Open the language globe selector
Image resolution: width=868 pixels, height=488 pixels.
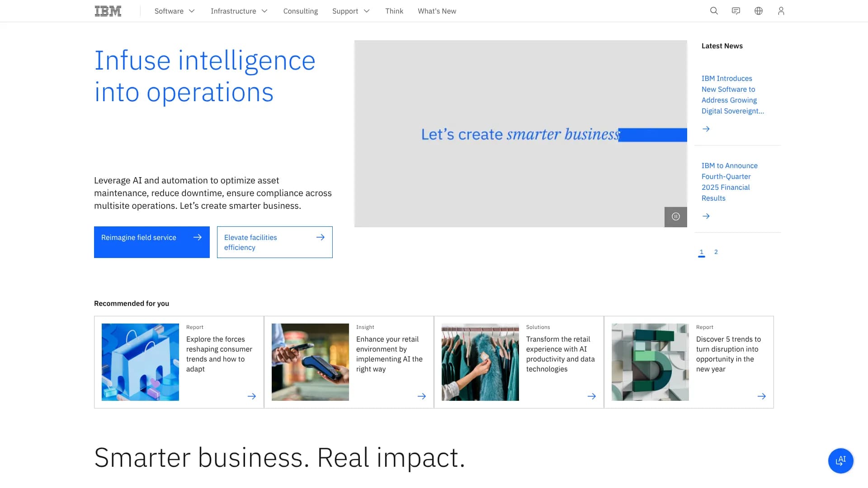click(x=758, y=10)
